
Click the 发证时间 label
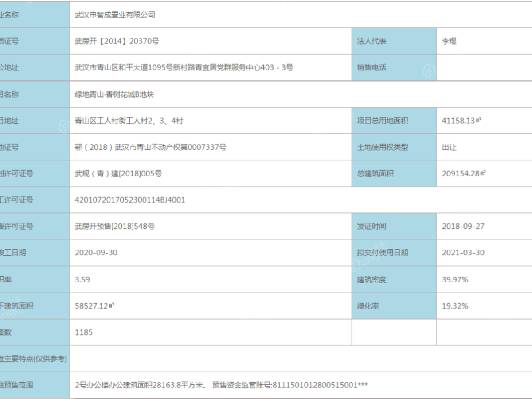pos(372,226)
